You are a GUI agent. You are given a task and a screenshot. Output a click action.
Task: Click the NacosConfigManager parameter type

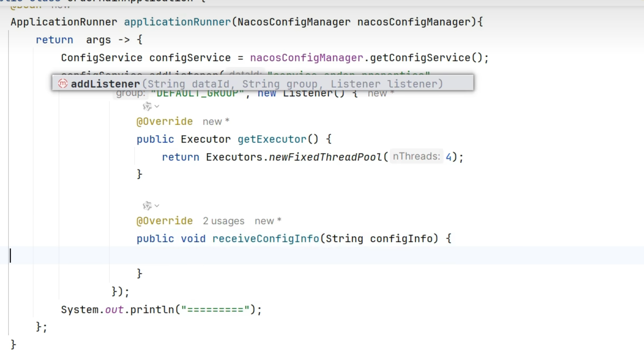294,22
